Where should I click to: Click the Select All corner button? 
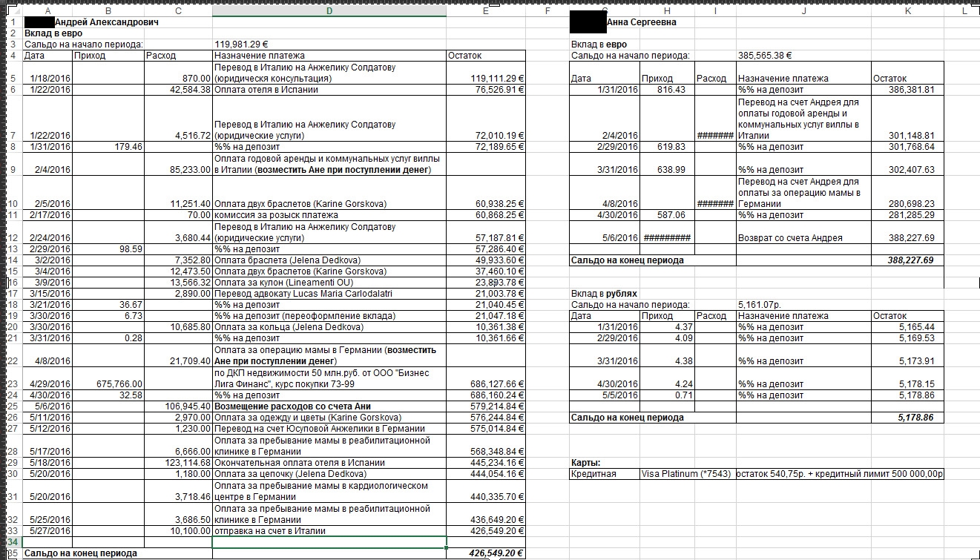pyautogui.click(x=10, y=10)
